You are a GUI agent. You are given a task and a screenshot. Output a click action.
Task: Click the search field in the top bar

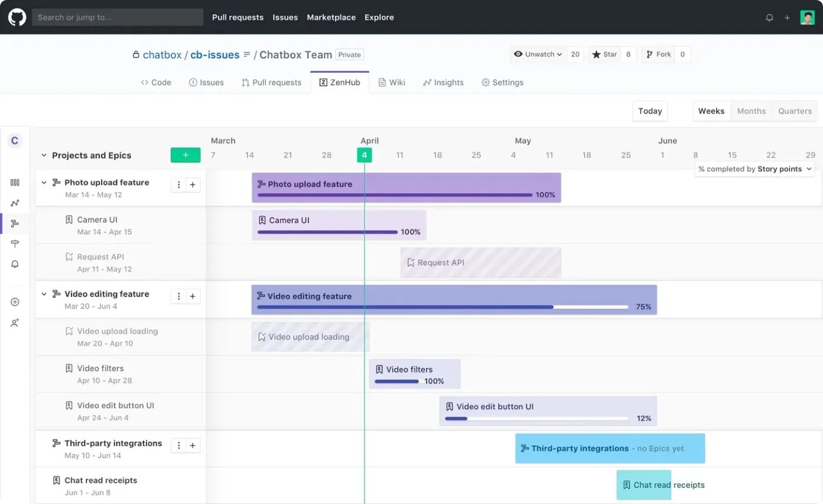(x=116, y=17)
